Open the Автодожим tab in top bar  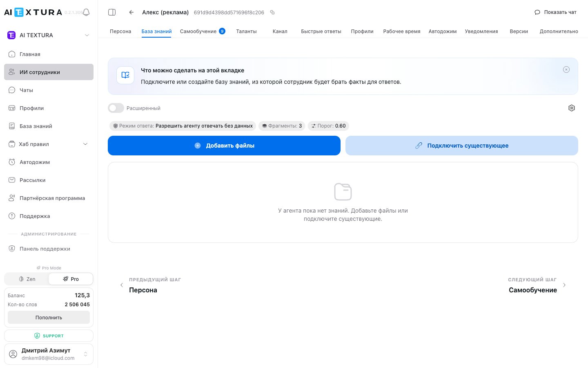443,31
